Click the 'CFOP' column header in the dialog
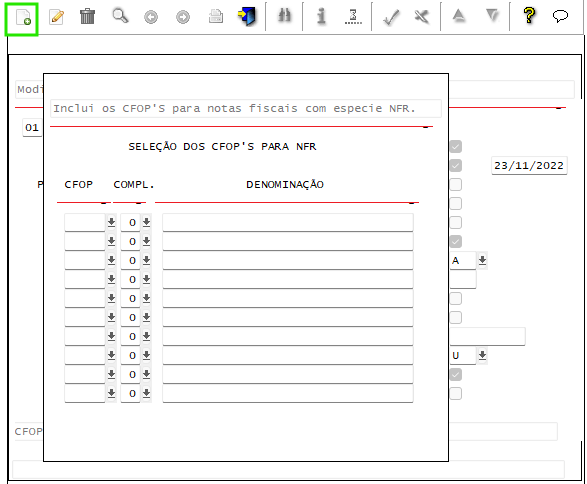Image resolution: width=587 pixels, height=484 pixels. tap(78, 185)
